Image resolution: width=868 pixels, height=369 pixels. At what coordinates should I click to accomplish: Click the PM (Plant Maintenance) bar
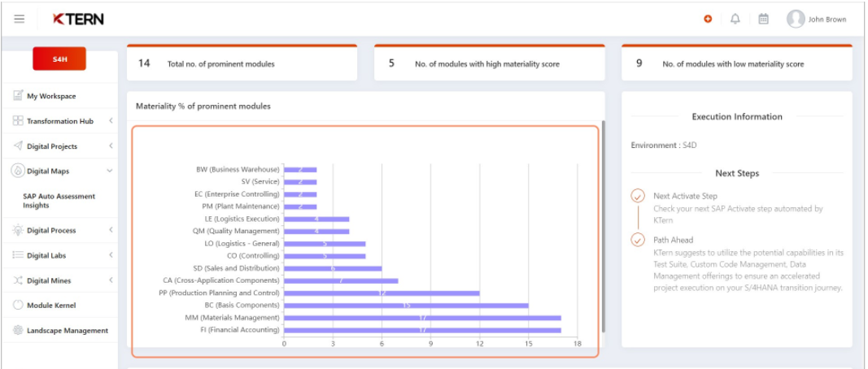pos(300,206)
